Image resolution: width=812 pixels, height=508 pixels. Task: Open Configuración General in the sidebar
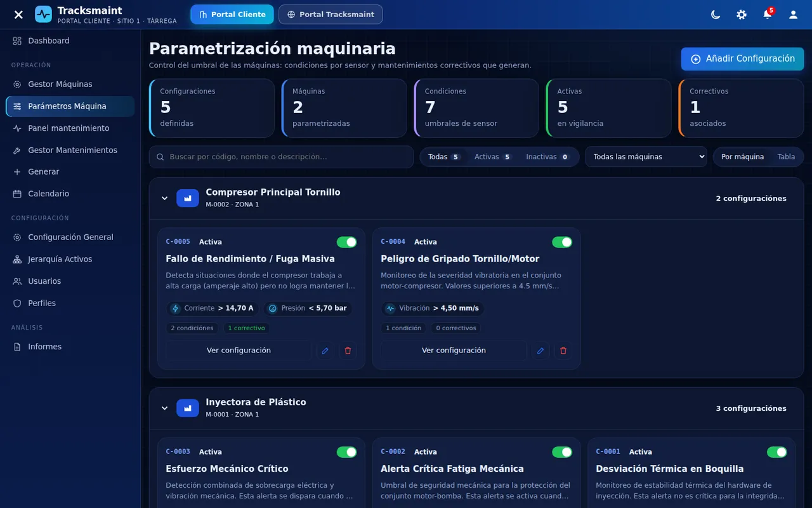tap(70, 237)
